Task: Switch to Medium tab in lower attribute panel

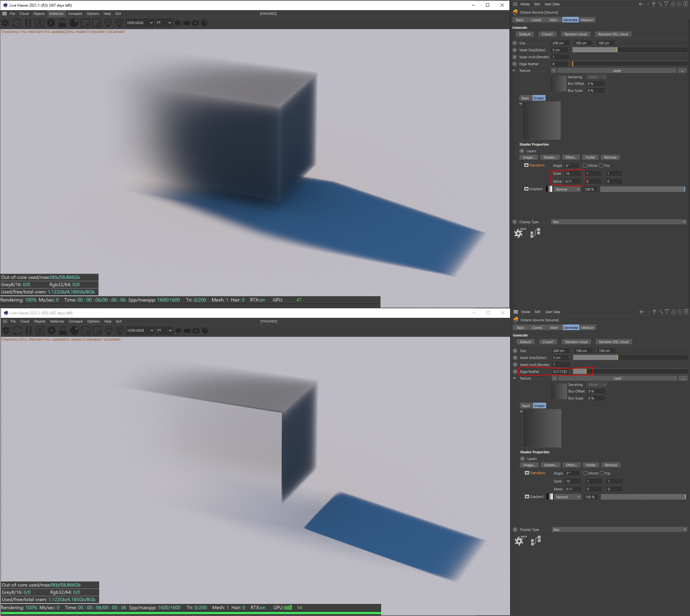Action: tap(588, 328)
